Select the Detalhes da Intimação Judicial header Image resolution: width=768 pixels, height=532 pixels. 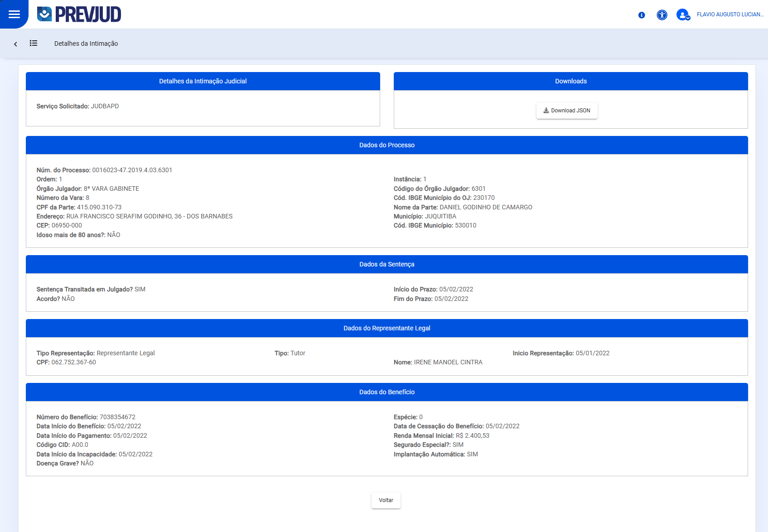tap(203, 81)
